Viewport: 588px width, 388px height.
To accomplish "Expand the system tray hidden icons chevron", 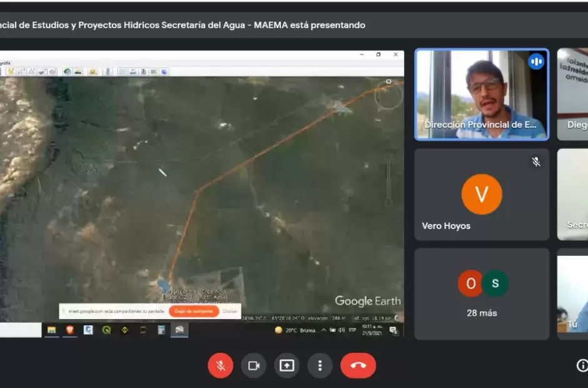I will pyautogui.click(x=324, y=330).
